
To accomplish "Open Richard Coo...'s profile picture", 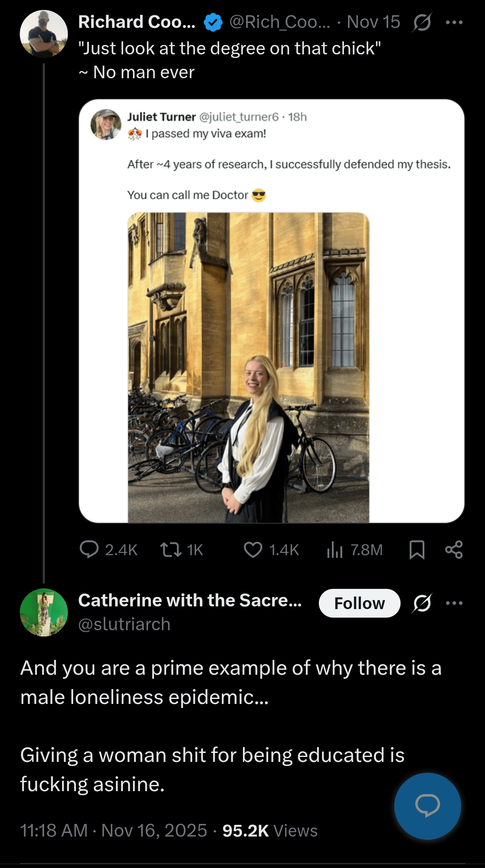I will [x=44, y=34].
